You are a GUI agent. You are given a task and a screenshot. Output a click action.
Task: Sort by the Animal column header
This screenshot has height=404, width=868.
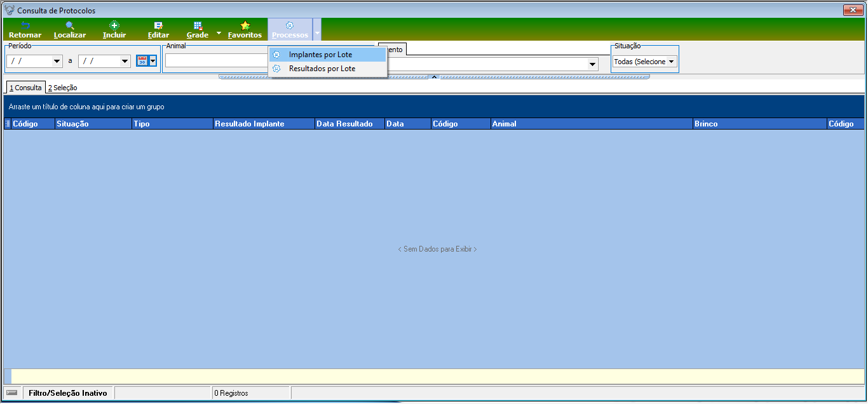point(592,124)
